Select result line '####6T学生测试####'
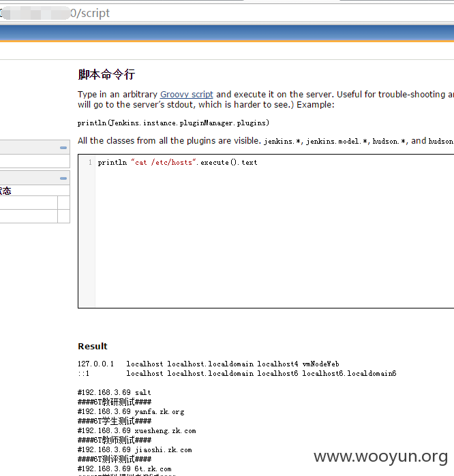This screenshot has width=454, height=476. tap(115, 421)
